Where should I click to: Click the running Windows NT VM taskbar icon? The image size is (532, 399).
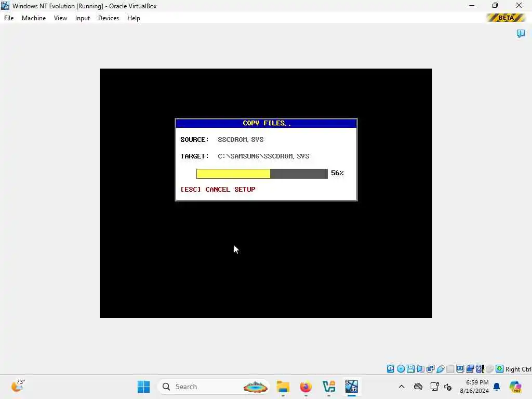tap(352, 387)
